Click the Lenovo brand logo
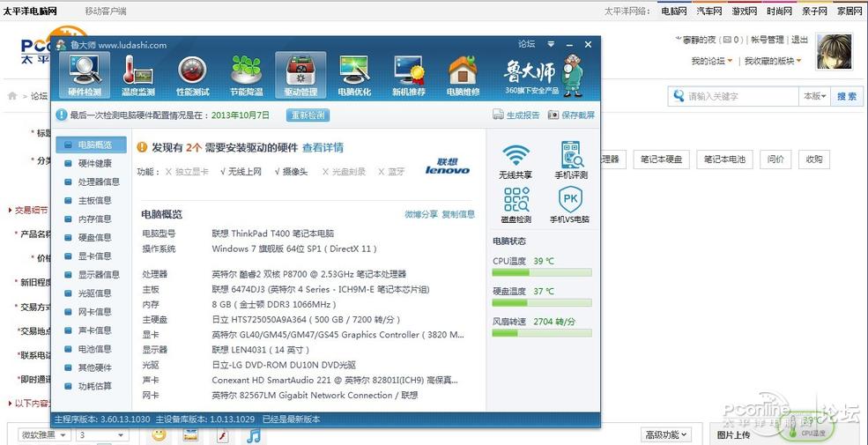 [448, 166]
